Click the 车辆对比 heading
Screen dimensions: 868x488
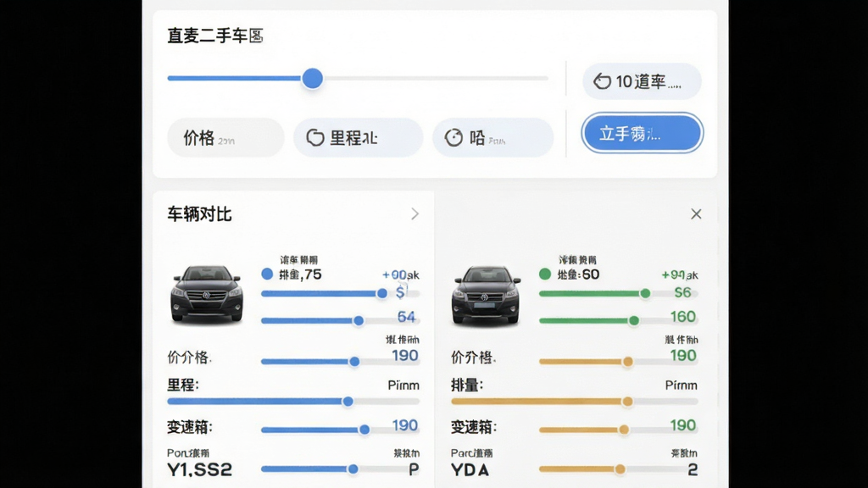tap(199, 214)
